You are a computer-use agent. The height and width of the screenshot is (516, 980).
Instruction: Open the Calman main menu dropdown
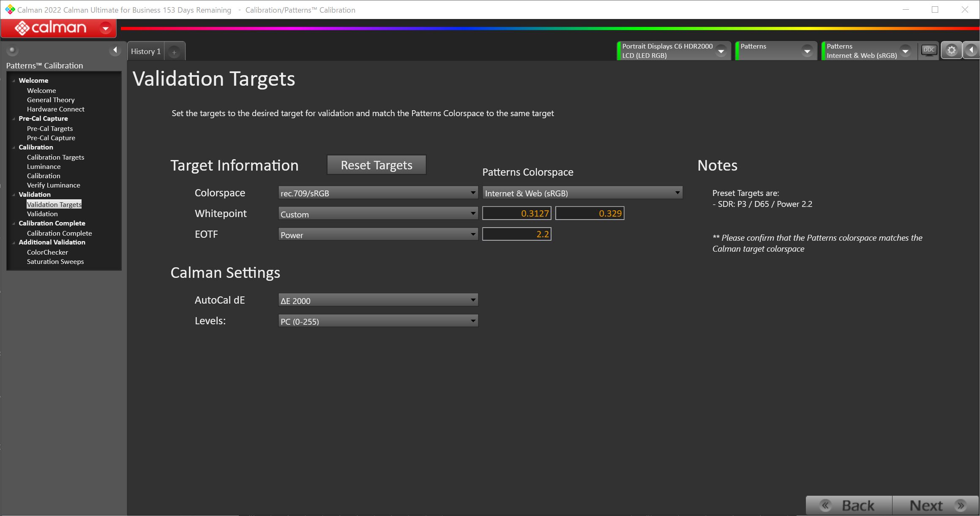point(106,28)
